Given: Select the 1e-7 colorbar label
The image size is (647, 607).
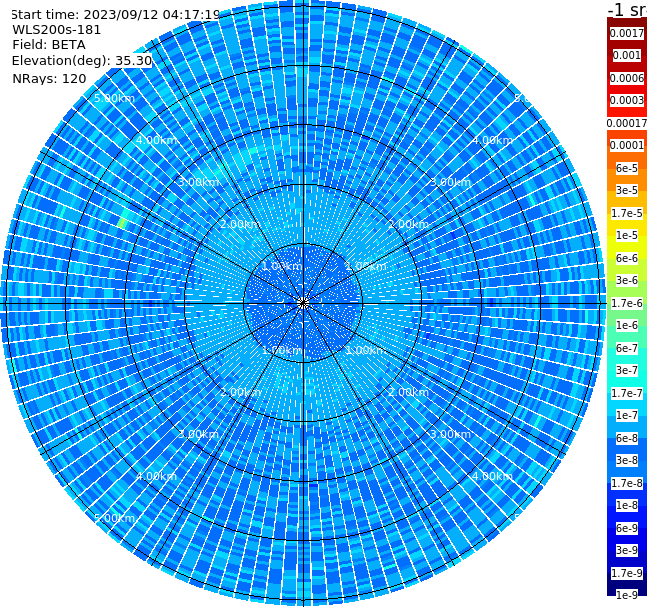Looking at the screenshot, I should [627, 415].
